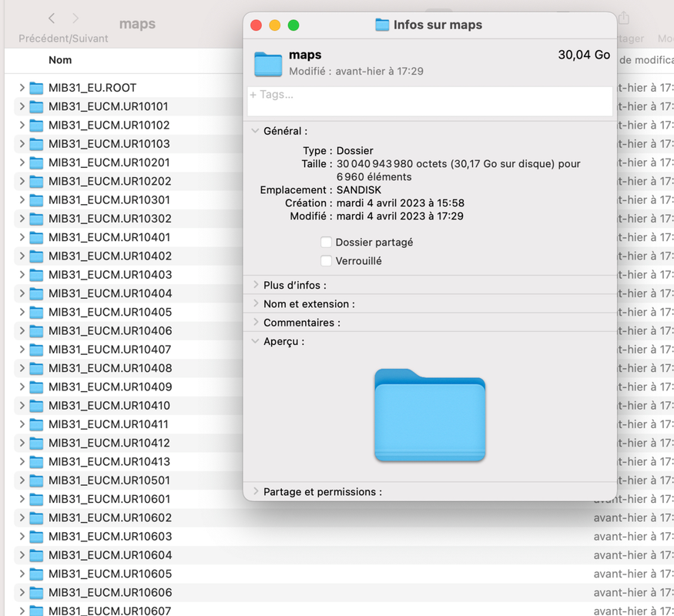Close the Infos sur maps window
The image size is (674, 616).
pyautogui.click(x=257, y=25)
